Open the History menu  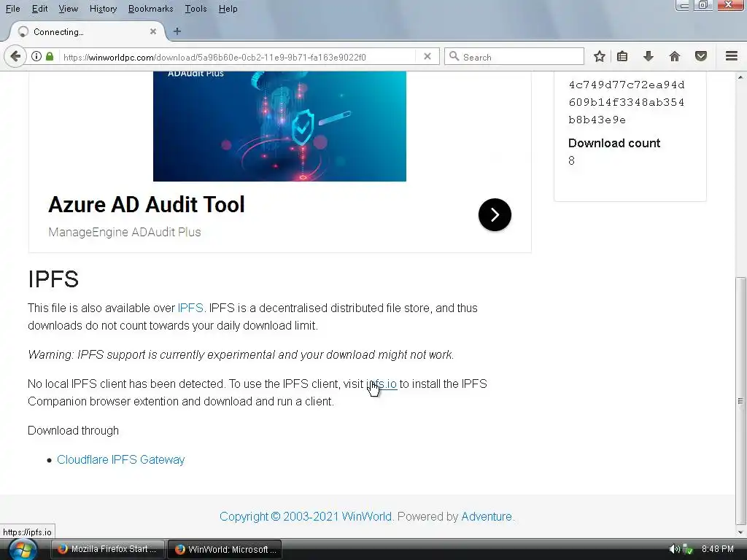point(103,9)
